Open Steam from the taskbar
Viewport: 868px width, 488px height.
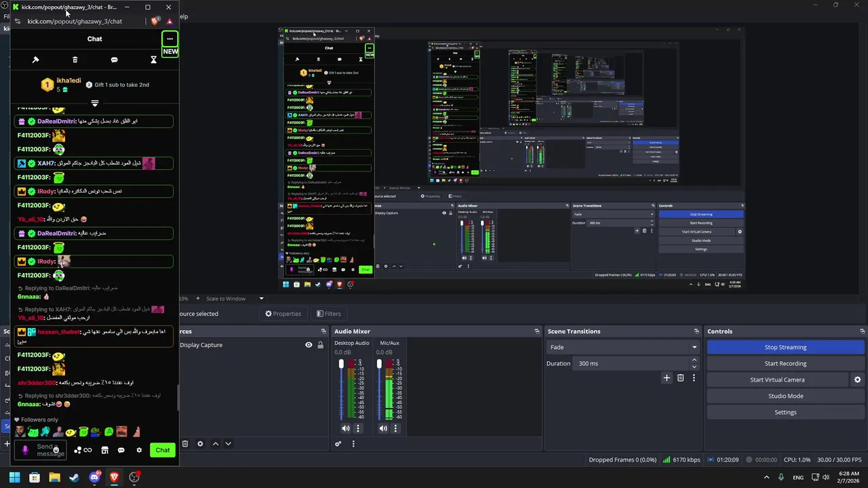click(x=74, y=477)
